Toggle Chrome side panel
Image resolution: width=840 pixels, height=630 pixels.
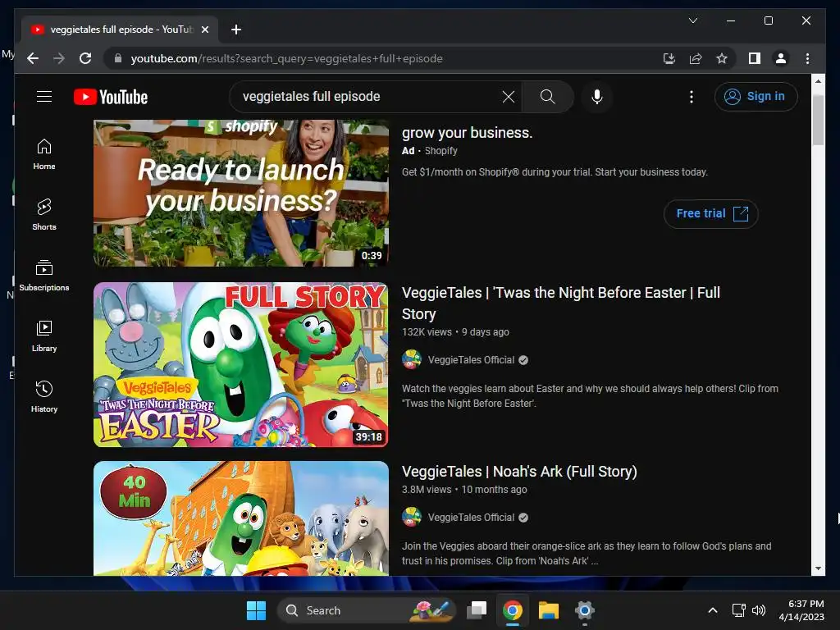[755, 58]
